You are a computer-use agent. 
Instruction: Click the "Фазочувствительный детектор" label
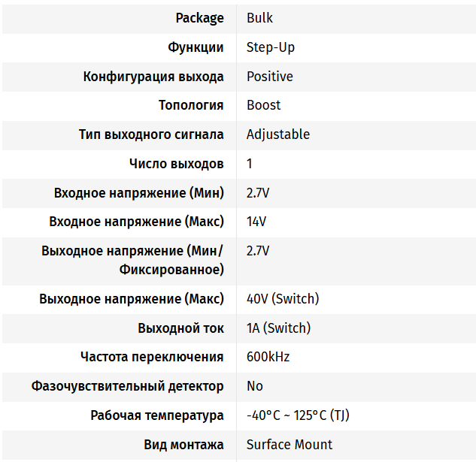pos(127,386)
